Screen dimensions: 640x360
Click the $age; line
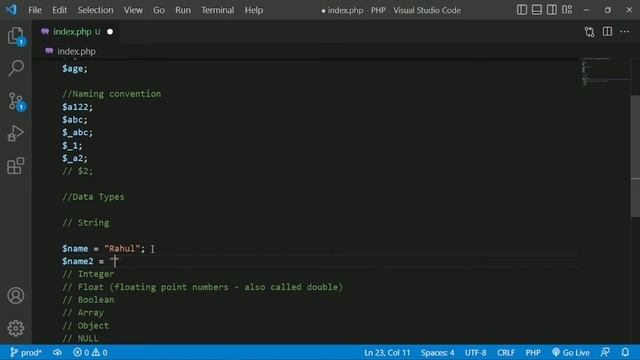point(75,69)
